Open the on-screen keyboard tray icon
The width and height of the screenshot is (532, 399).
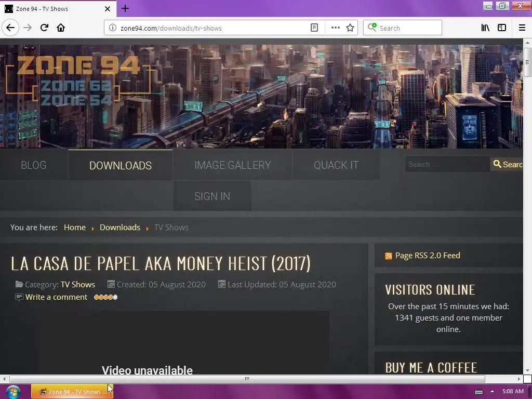tap(478, 392)
